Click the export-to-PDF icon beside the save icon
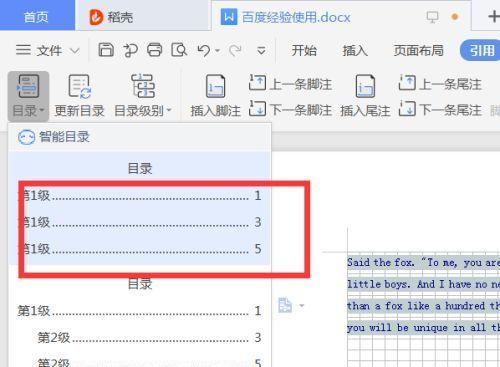 [x=130, y=50]
